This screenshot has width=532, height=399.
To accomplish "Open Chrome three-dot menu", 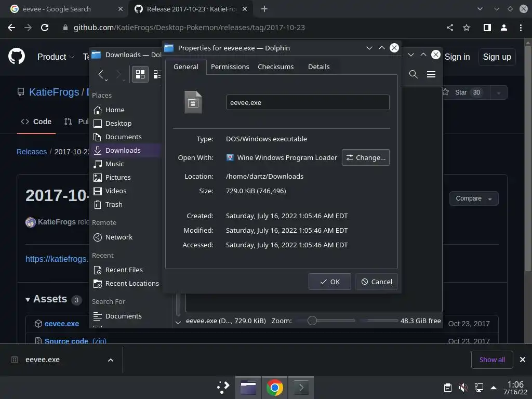I will tap(521, 28).
